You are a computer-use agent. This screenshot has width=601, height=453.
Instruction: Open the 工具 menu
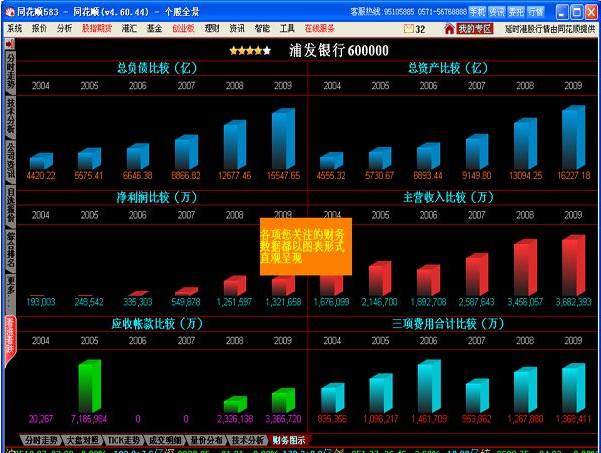click(287, 28)
